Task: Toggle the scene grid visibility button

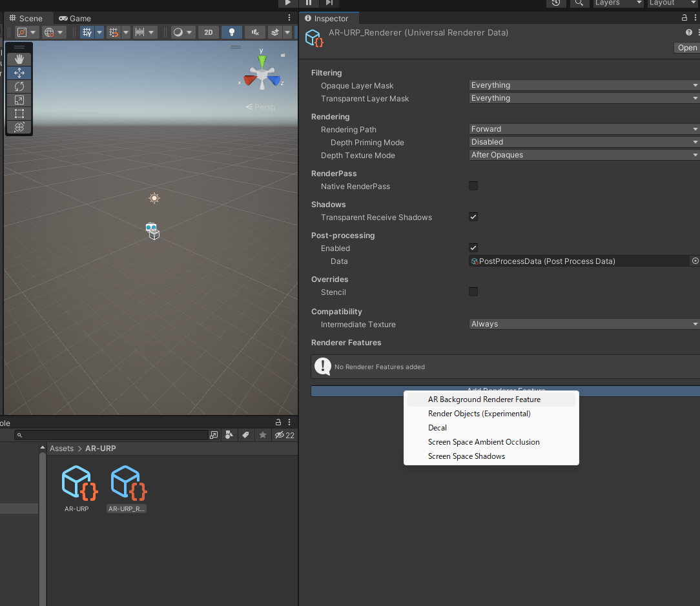Action: coord(87,32)
